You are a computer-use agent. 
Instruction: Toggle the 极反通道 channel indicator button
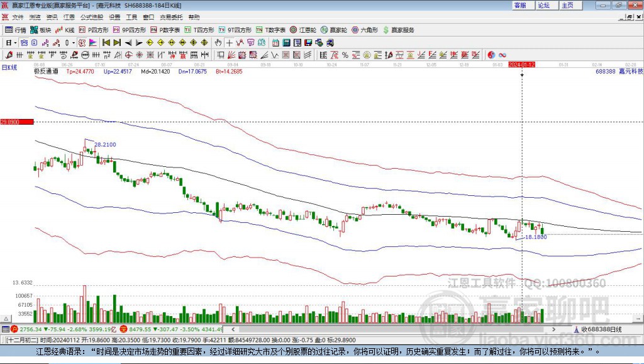click(x=46, y=72)
